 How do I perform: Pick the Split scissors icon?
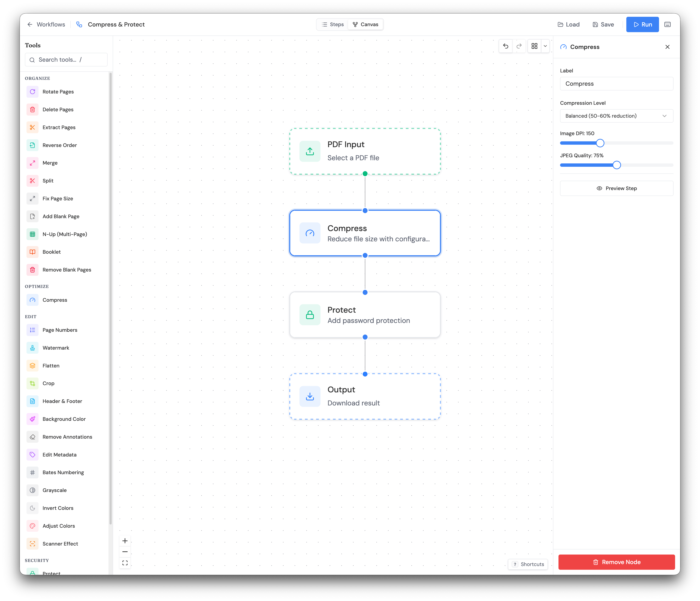click(x=33, y=181)
